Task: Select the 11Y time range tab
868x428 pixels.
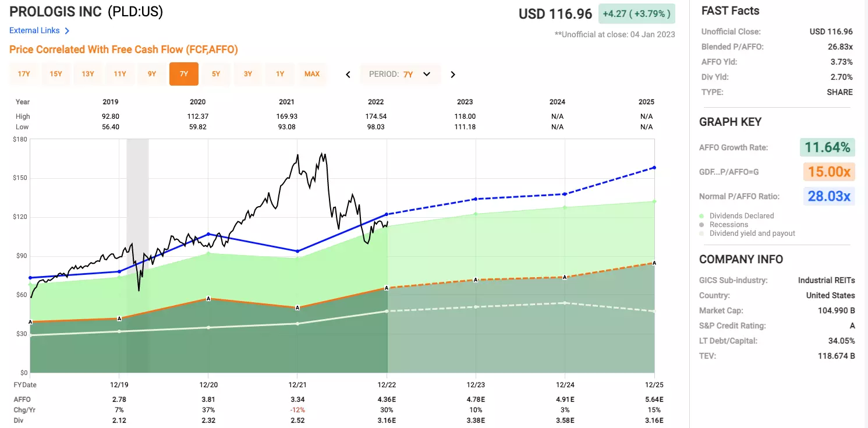Action: pos(120,74)
